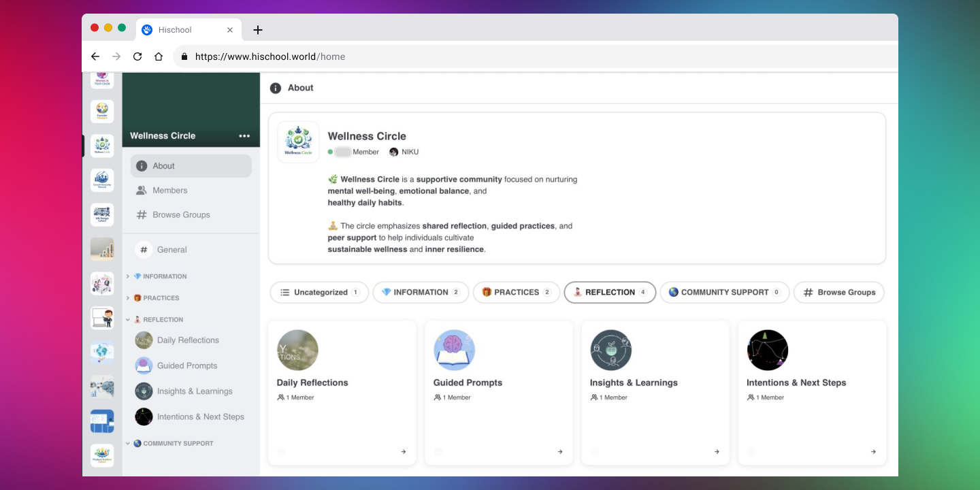Click the browser home icon
980x490 pixels.
click(159, 56)
